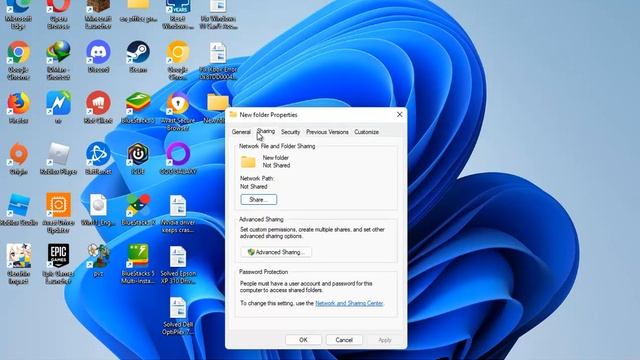Switch to the Customize tab
Image resolution: width=640 pixels, height=360 pixels.
tap(367, 132)
